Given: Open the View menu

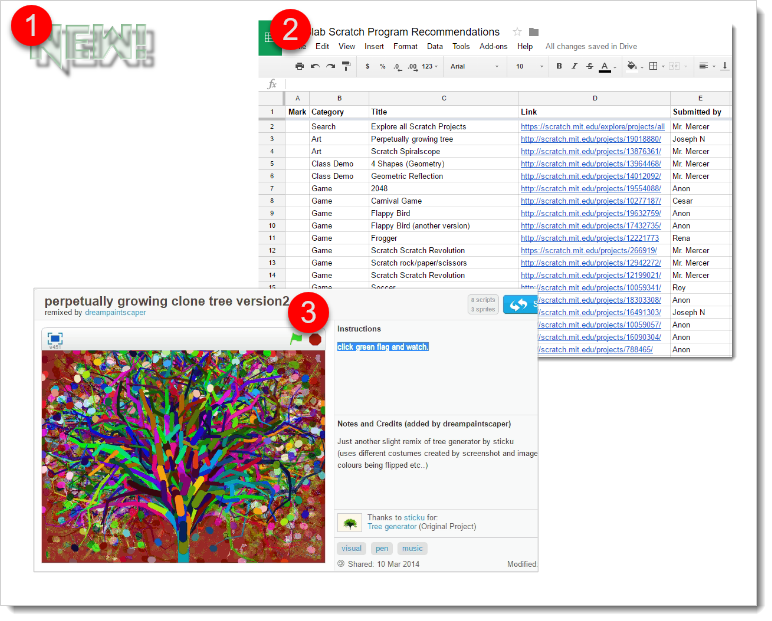Looking at the screenshot, I should 347,46.
